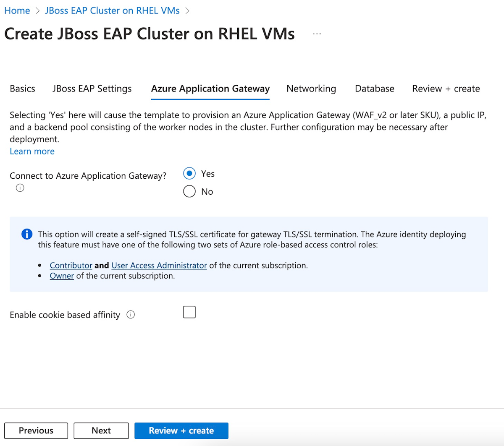Open the User Access Administrator link
The height and width of the screenshot is (446, 504).
click(x=159, y=266)
